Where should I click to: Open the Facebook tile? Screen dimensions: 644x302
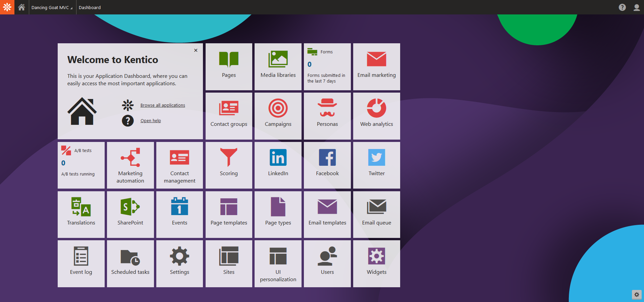[x=327, y=165]
